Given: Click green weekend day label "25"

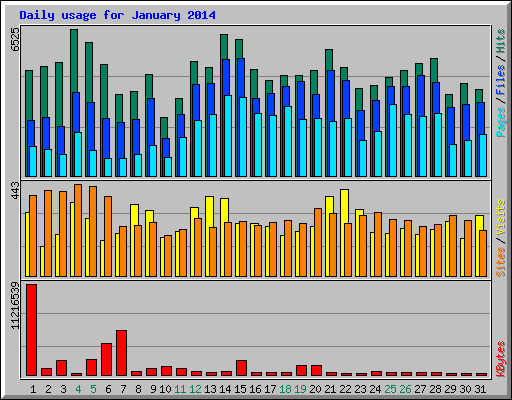Looking at the screenshot, I should pyautogui.click(x=390, y=389).
